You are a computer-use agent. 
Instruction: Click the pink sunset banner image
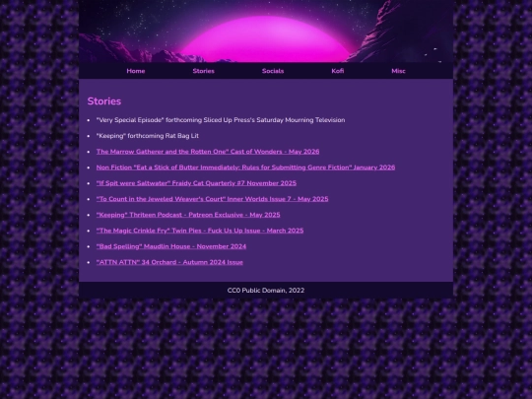[266, 32]
